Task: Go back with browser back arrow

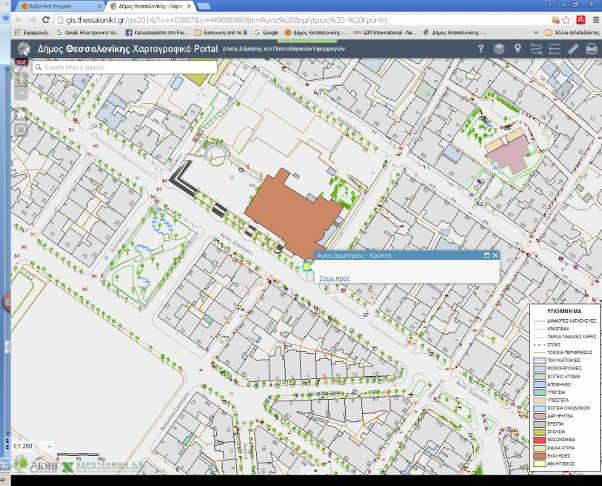Action: click(x=19, y=20)
